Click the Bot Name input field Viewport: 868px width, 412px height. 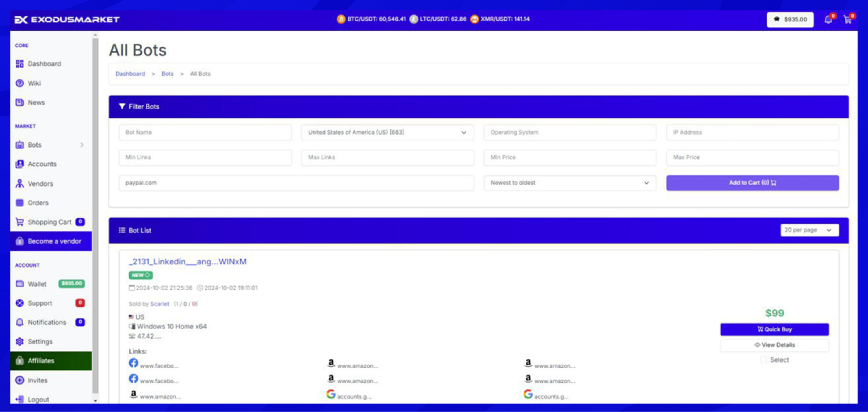(205, 133)
